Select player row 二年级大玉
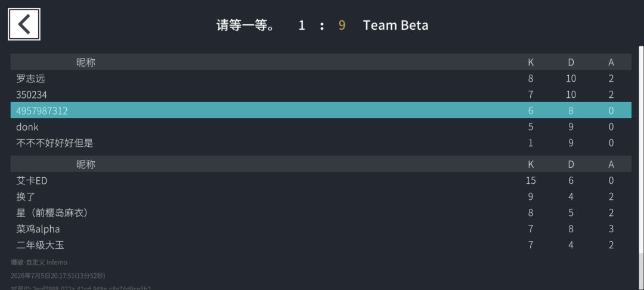 tap(321, 245)
